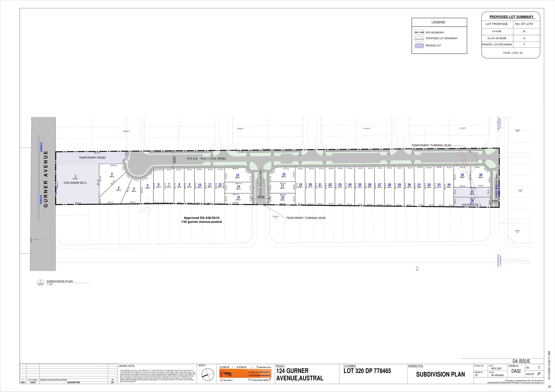
Task: Click the Temporary Road label
Action: 92,158
